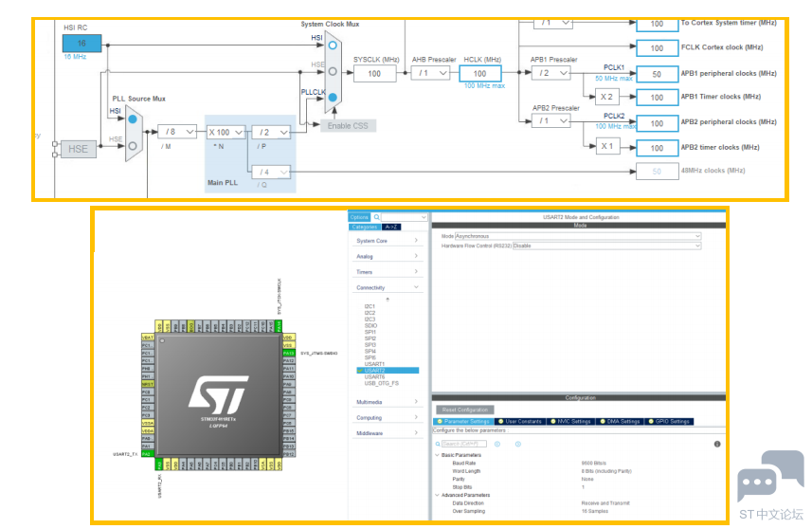Open the APB1 Prescaler dropdown
The image size is (812, 529).
[551, 73]
